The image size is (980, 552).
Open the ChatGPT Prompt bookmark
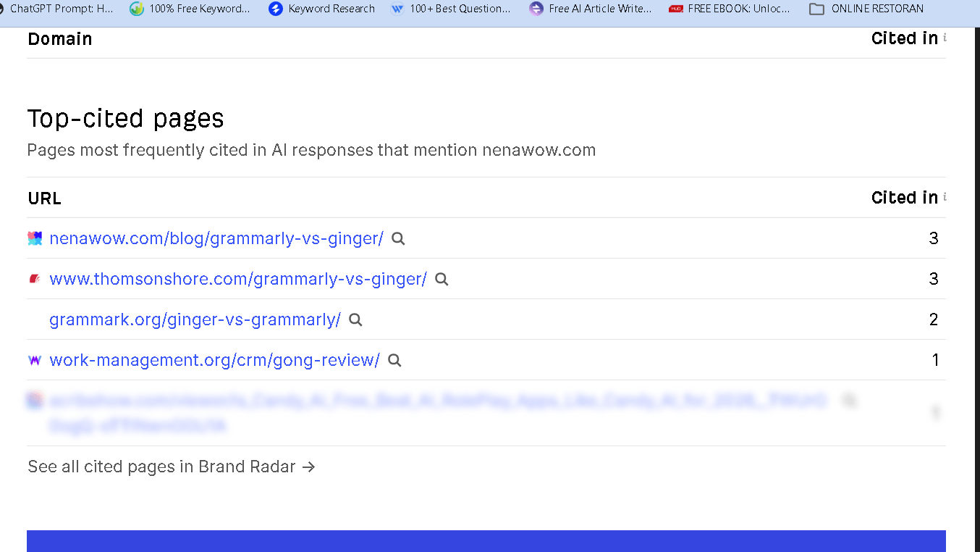56,9
